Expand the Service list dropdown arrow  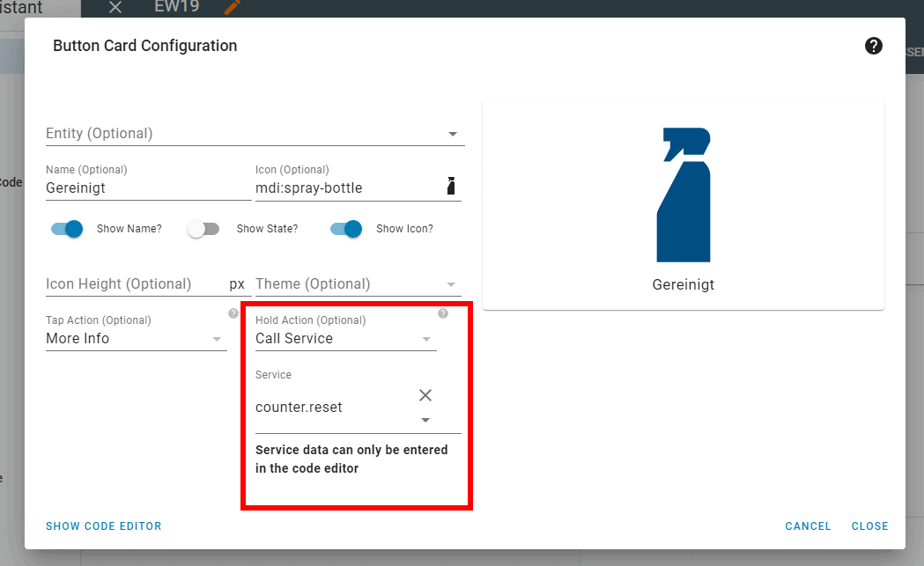click(425, 420)
